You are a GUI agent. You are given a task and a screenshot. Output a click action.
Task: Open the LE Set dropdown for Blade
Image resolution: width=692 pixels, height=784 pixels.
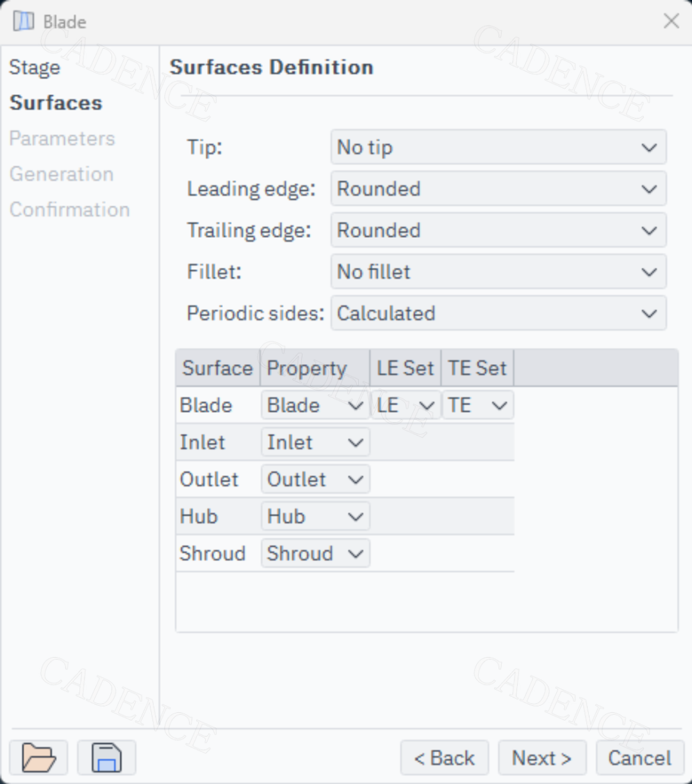coord(406,405)
